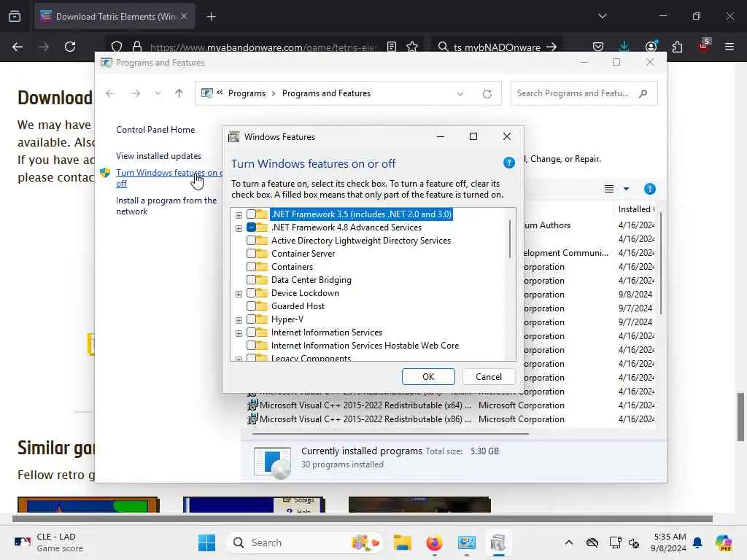Click Turn Windows features on or off link
The width and height of the screenshot is (747, 560).
tap(169, 178)
